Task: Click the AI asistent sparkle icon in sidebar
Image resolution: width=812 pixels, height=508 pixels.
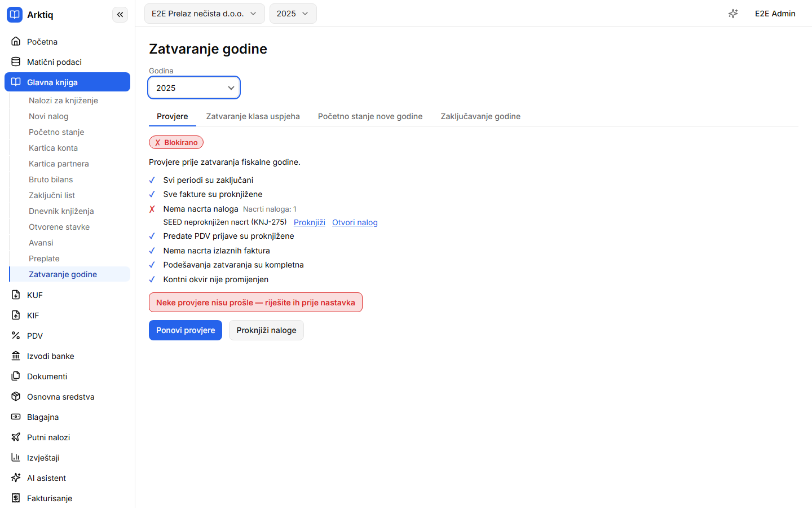Action: pos(16,478)
